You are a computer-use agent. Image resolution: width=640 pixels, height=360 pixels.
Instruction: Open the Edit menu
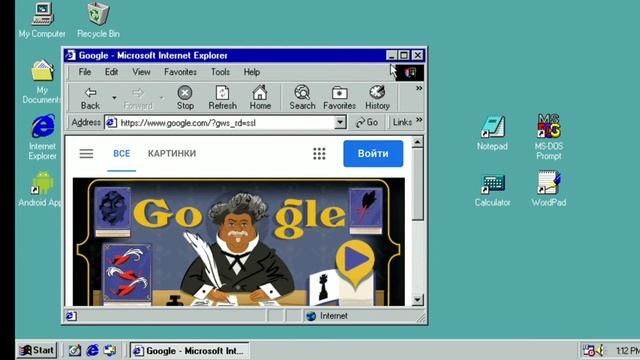tap(111, 72)
